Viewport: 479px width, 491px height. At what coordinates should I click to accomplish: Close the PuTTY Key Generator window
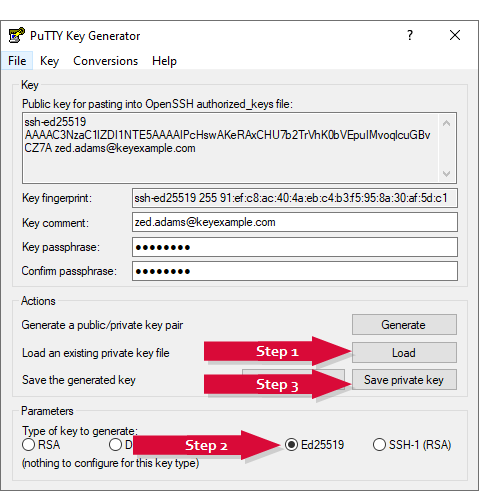point(455,35)
